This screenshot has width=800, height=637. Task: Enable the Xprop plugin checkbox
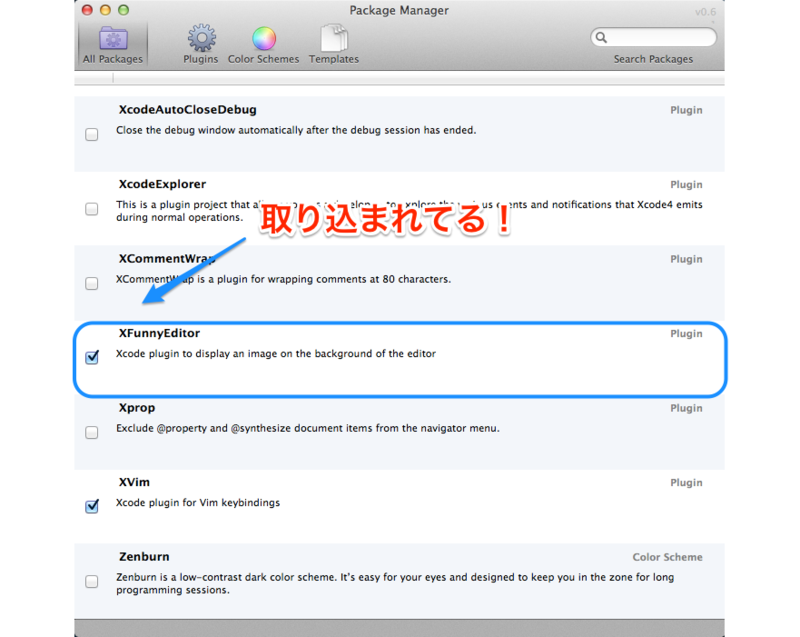pos(92,432)
